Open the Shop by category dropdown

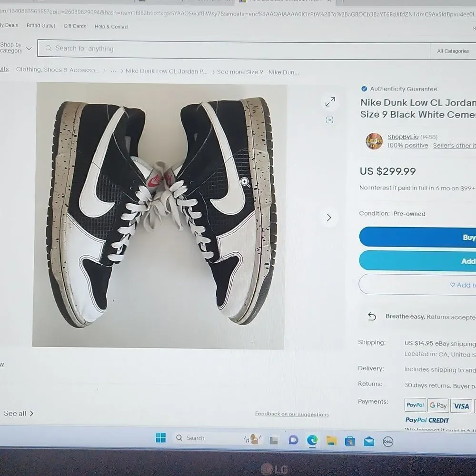point(16,48)
